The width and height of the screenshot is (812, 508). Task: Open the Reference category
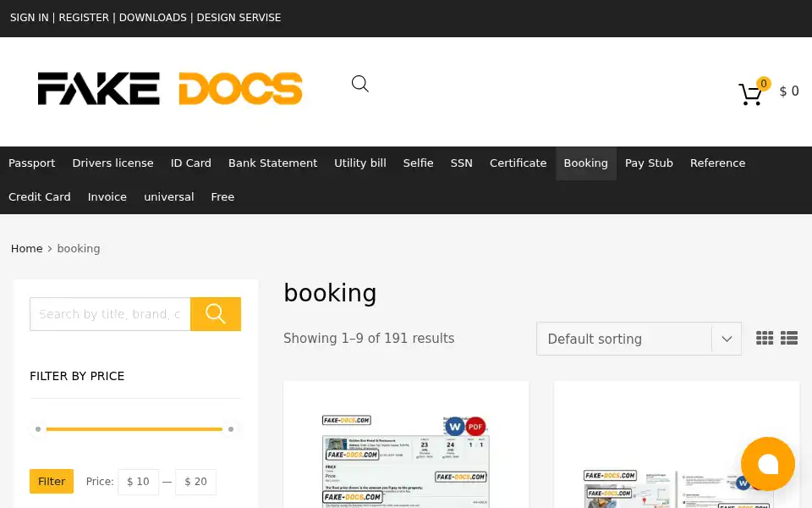[x=718, y=163]
